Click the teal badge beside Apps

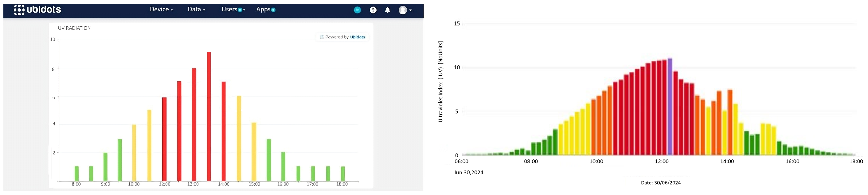[273, 10]
